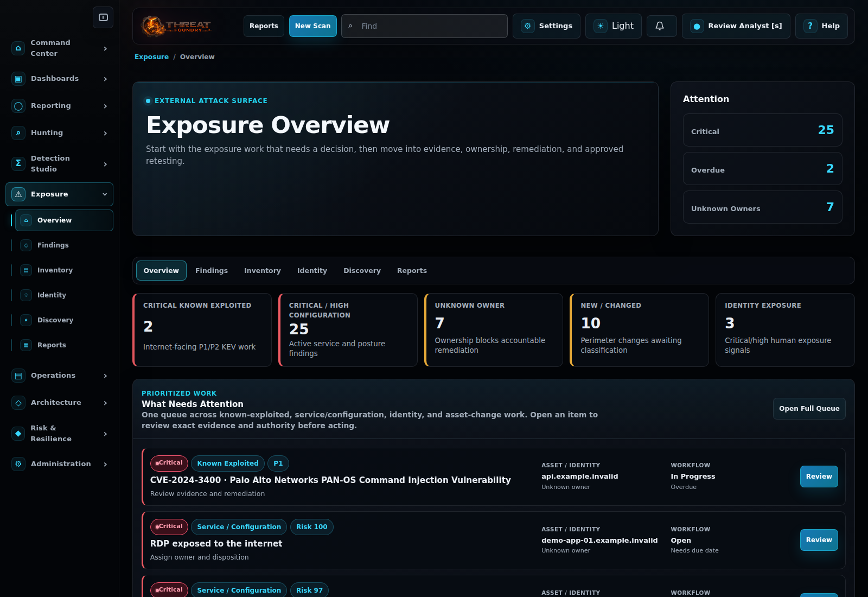Open the Help button
Viewport: 868px width, 597px height.
pyautogui.click(x=821, y=26)
